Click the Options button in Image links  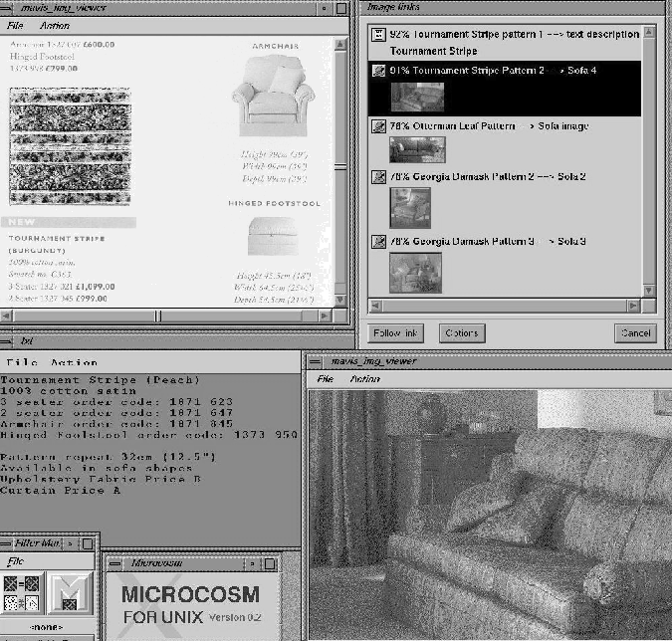[x=461, y=333]
